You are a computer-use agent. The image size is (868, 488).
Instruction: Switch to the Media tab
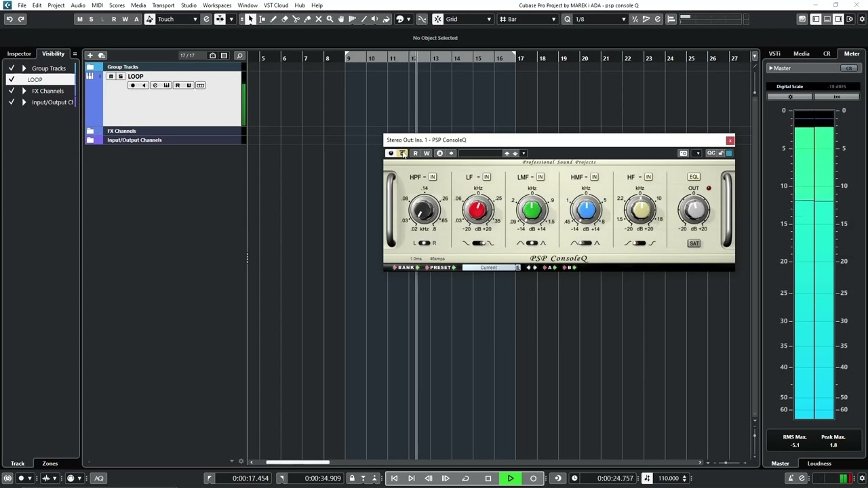802,54
